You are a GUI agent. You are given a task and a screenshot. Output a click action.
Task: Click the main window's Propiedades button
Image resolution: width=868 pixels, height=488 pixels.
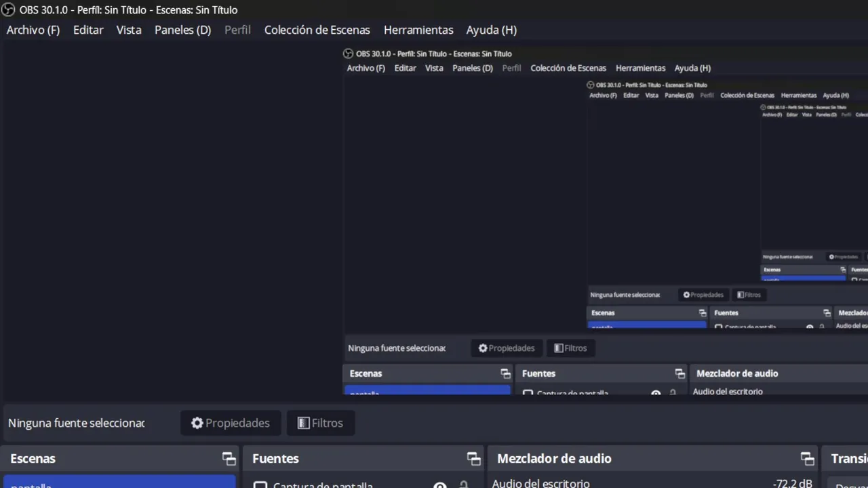coord(231,423)
